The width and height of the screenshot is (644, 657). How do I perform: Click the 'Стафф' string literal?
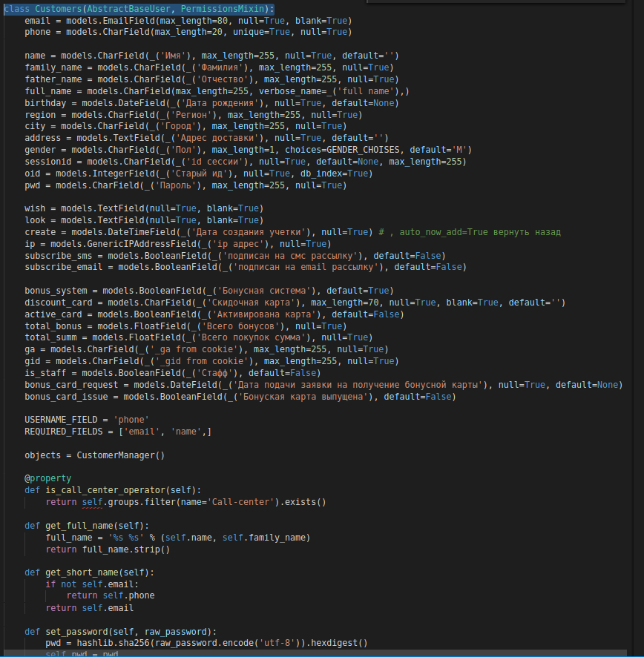214,372
